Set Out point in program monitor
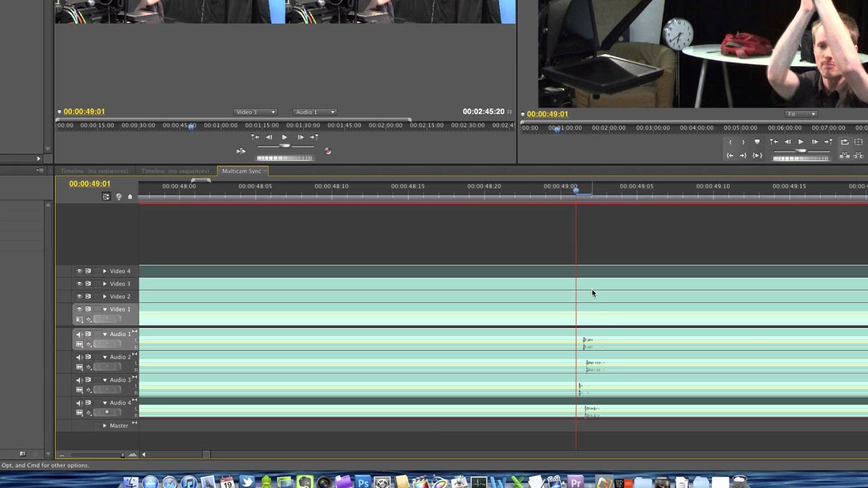This screenshot has height=488, width=868. [743, 142]
